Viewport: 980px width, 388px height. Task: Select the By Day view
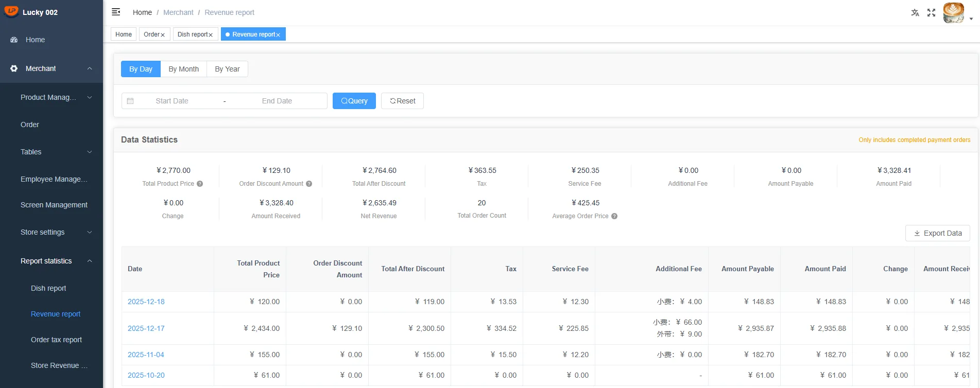tap(141, 69)
